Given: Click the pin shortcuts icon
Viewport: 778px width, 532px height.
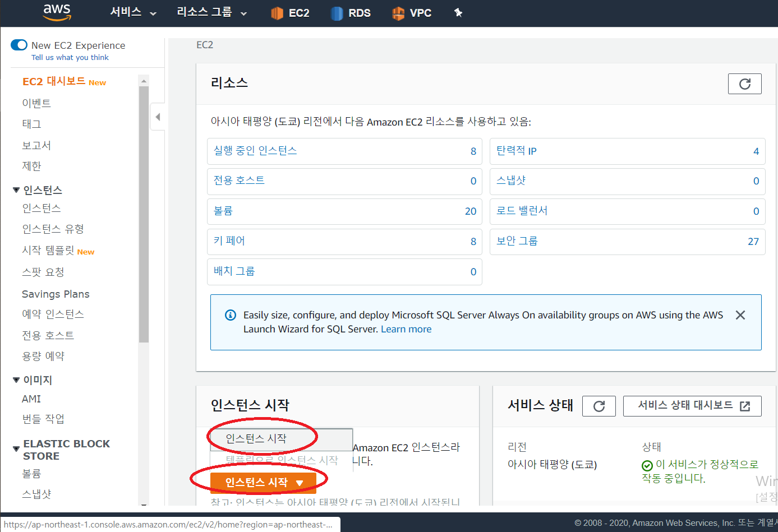Looking at the screenshot, I should click(458, 13).
